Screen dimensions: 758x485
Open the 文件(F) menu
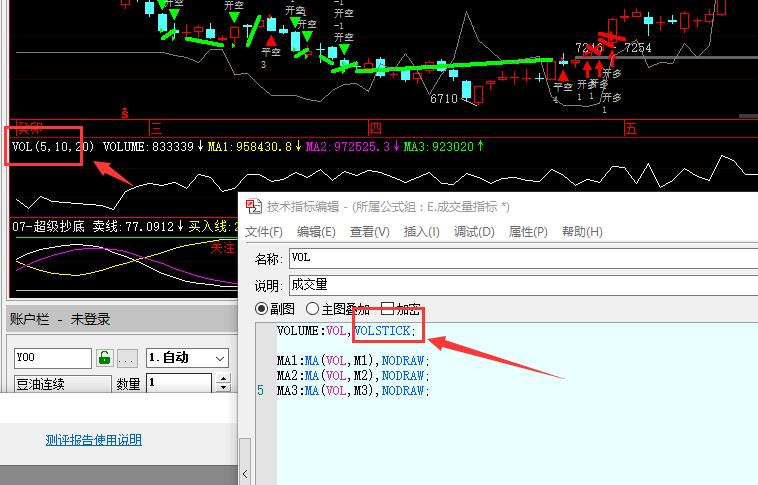point(263,232)
